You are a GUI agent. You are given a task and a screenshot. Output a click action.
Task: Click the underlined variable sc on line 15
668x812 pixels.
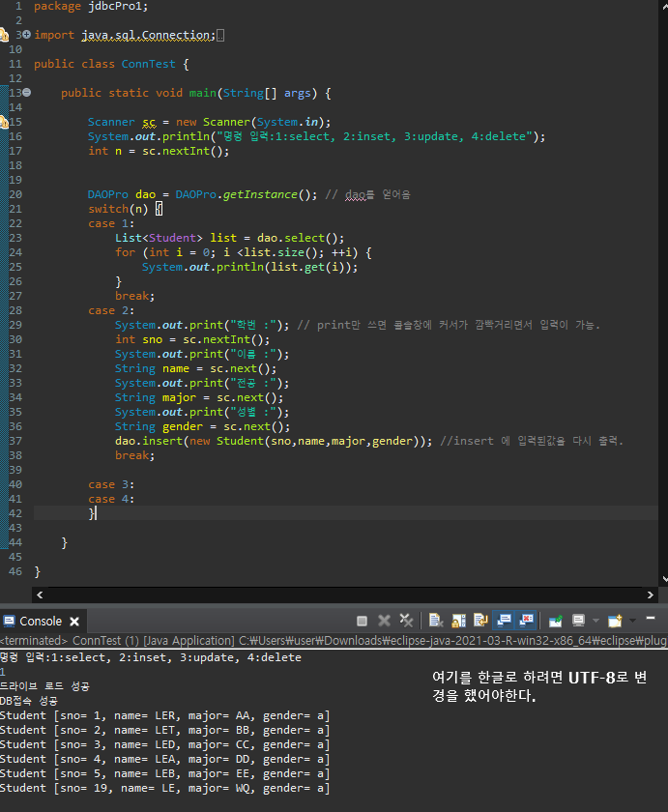149,122
